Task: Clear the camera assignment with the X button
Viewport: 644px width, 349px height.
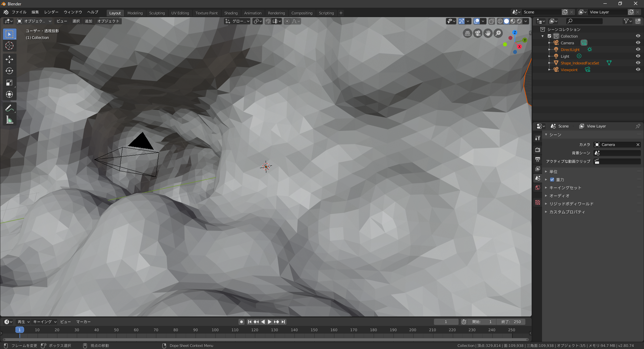Action: pos(638,145)
